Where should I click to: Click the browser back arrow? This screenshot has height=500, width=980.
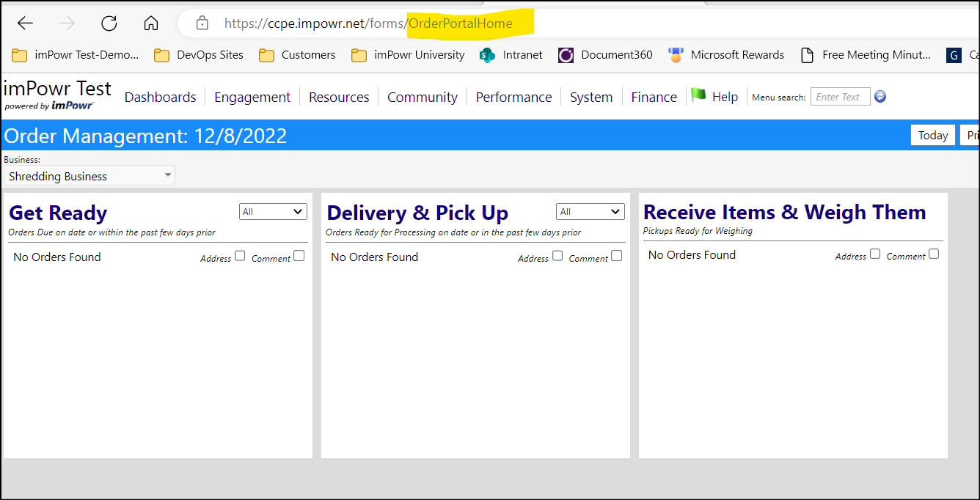[x=25, y=23]
